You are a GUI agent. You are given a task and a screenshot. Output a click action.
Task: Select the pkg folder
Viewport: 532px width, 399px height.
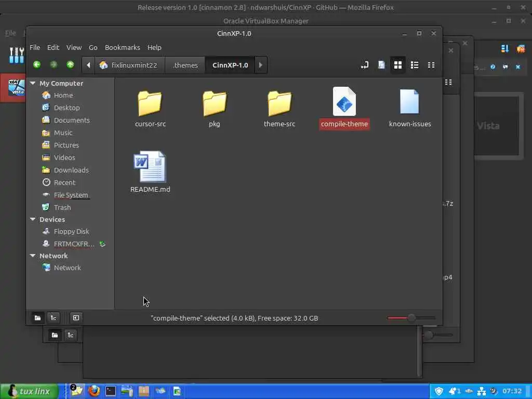tap(215, 109)
